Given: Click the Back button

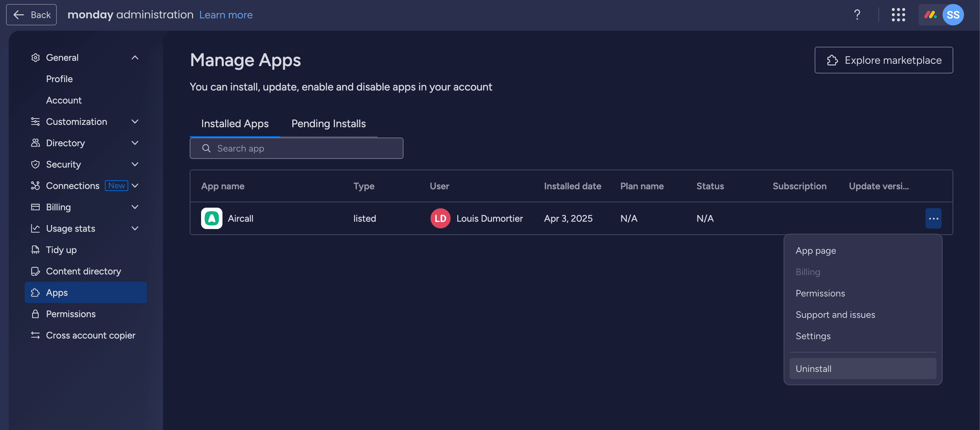Looking at the screenshot, I should 31,14.
